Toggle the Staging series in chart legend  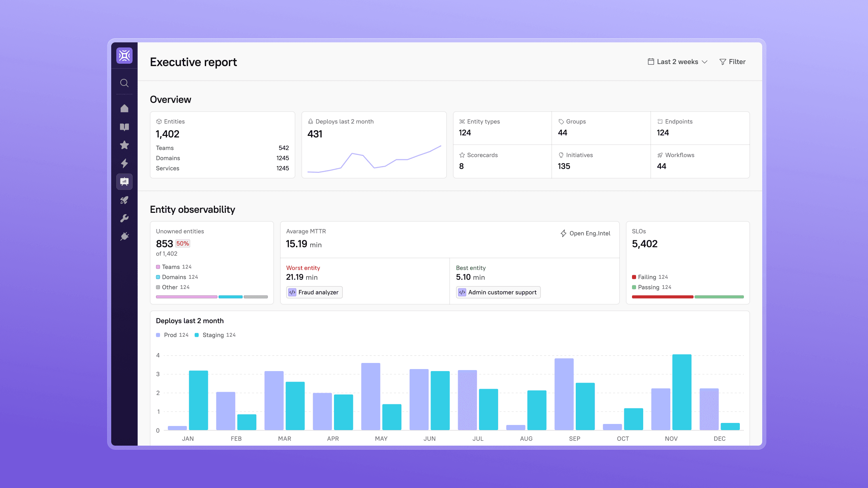click(x=215, y=335)
